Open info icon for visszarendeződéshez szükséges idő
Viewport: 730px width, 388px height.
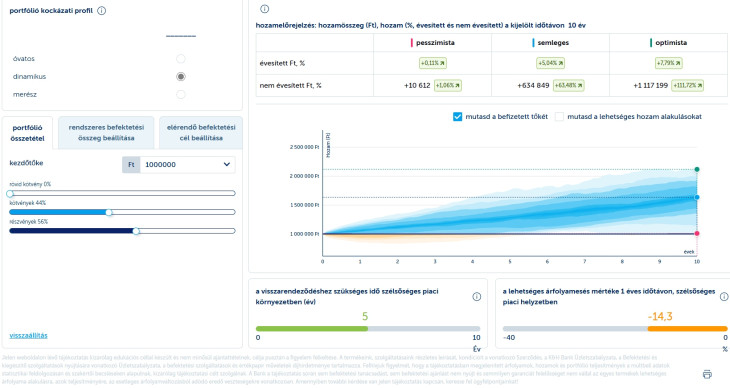pos(477,297)
